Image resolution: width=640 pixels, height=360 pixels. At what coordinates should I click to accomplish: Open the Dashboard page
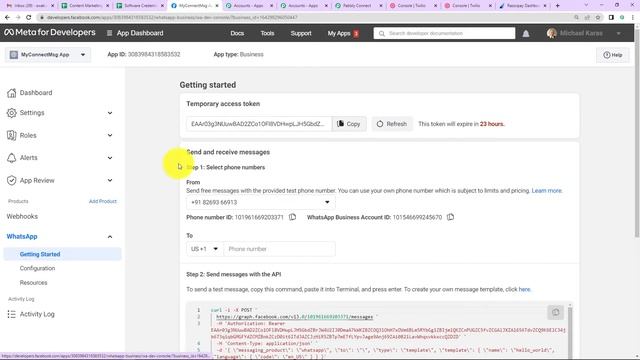point(36,93)
